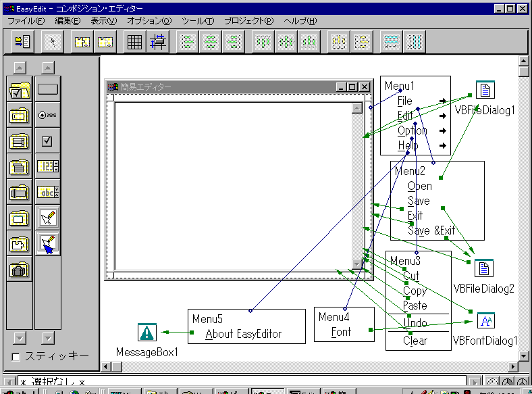Select the radio button part in palette

(x=47, y=115)
